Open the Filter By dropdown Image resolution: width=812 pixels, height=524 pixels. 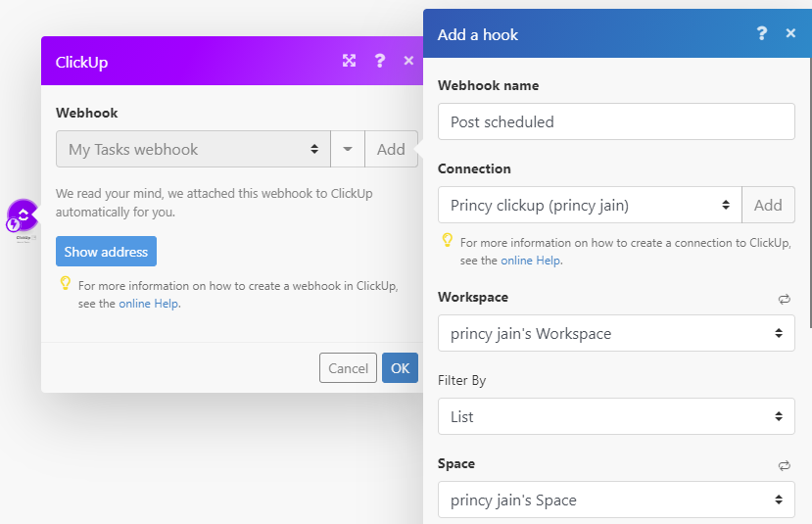pyautogui.click(x=616, y=416)
